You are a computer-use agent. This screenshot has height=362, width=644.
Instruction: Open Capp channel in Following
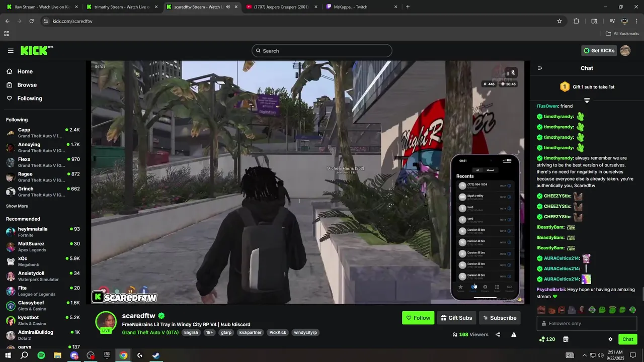(x=43, y=133)
